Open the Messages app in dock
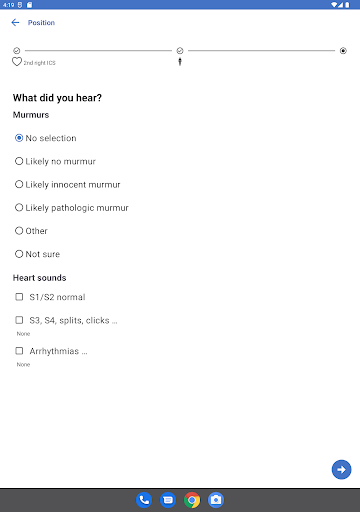Image resolution: width=360 pixels, height=512 pixels. click(x=168, y=500)
